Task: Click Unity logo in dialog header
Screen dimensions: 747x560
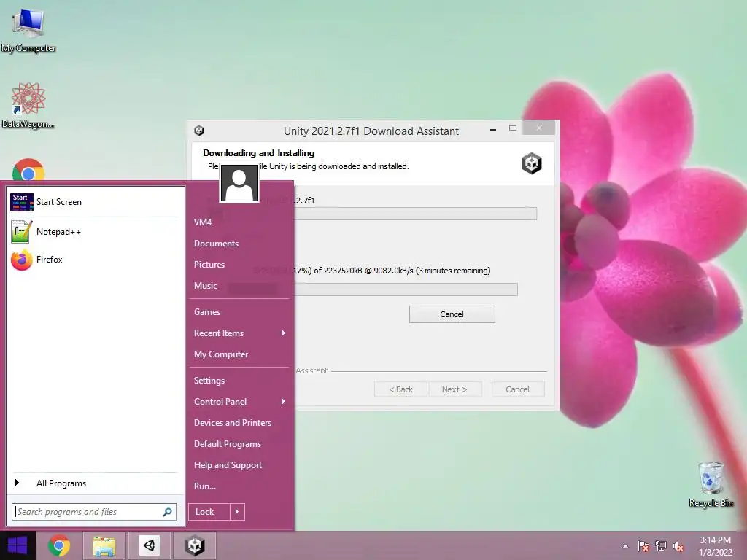Action: coord(532,163)
